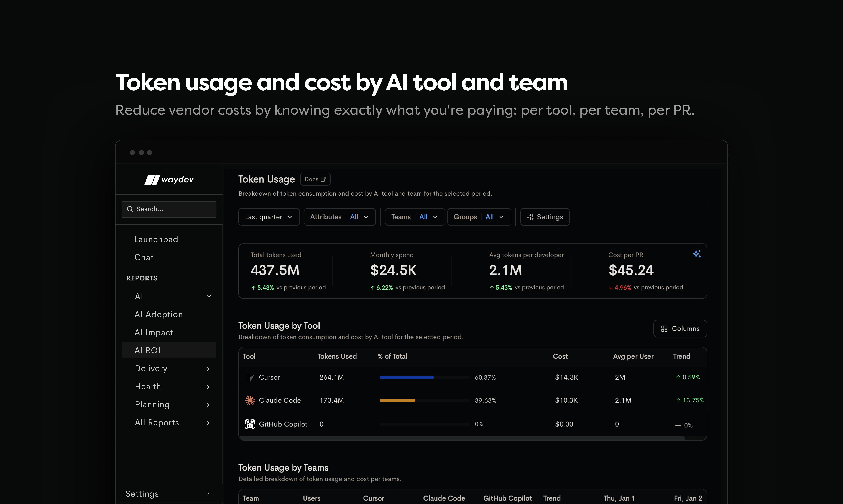
Task: Expand the All Reports section chevron
Action: click(208, 423)
